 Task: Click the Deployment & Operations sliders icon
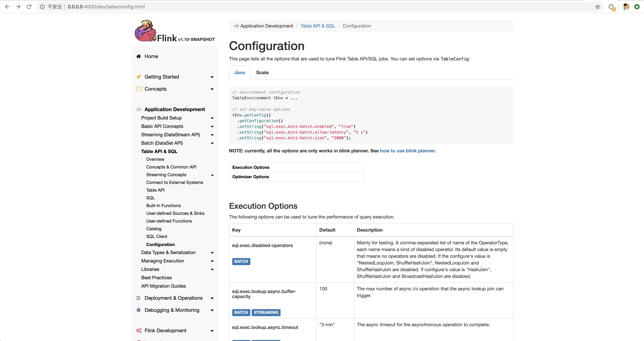pos(138,298)
